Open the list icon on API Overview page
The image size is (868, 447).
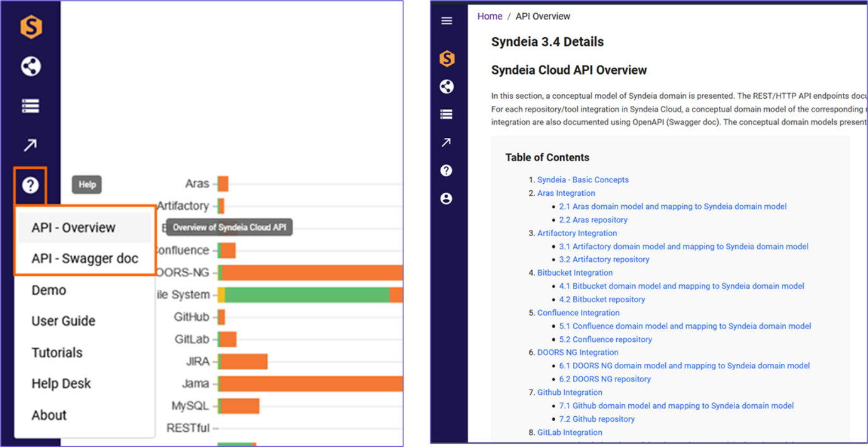446,115
